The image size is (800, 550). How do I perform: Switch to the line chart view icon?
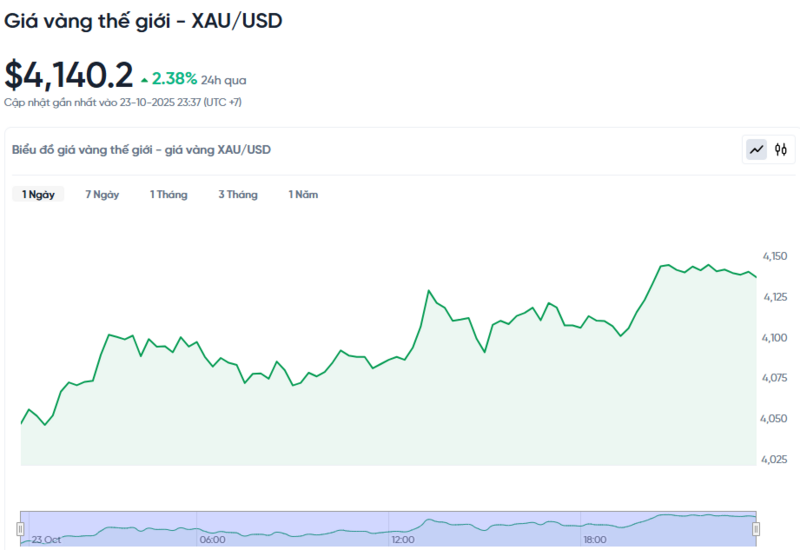point(757,150)
